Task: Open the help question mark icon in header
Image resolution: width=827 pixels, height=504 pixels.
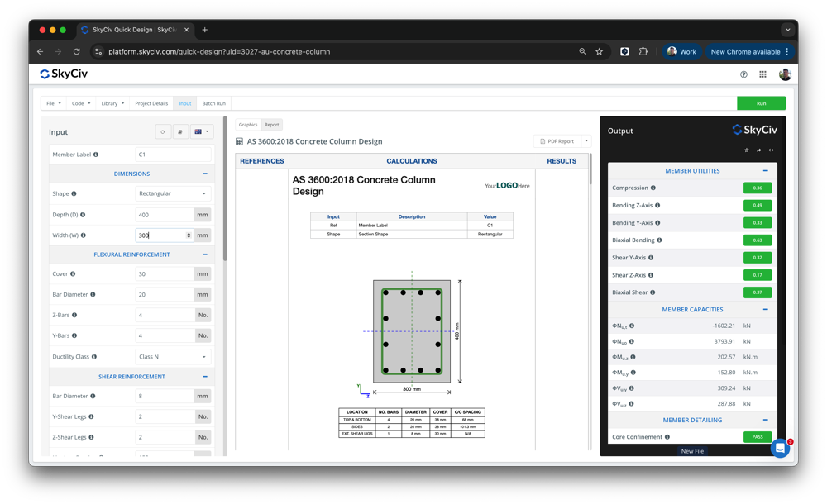Action: (x=743, y=74)
